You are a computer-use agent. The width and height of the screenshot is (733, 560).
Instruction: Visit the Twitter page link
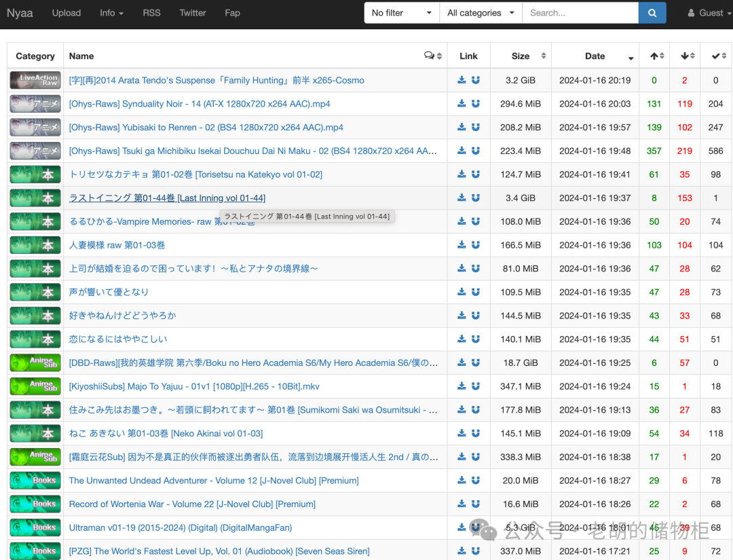[x=193, y=13]
